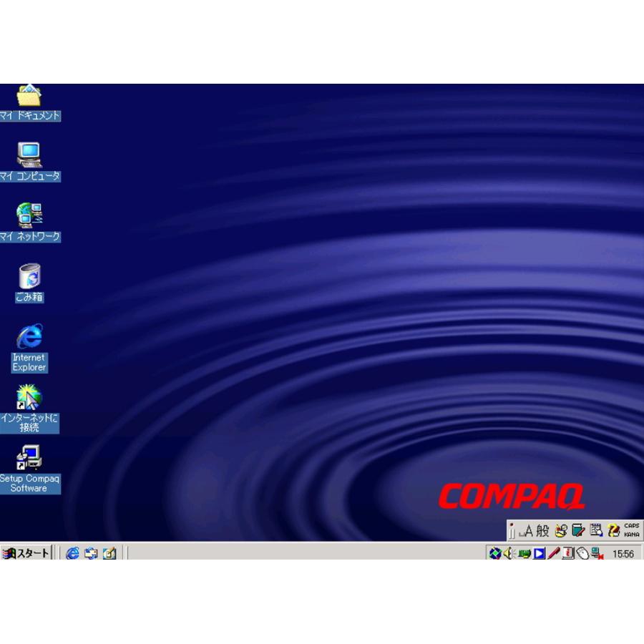
Task: Click the taskbar clock showing 15:56
Action: [623, 553]
